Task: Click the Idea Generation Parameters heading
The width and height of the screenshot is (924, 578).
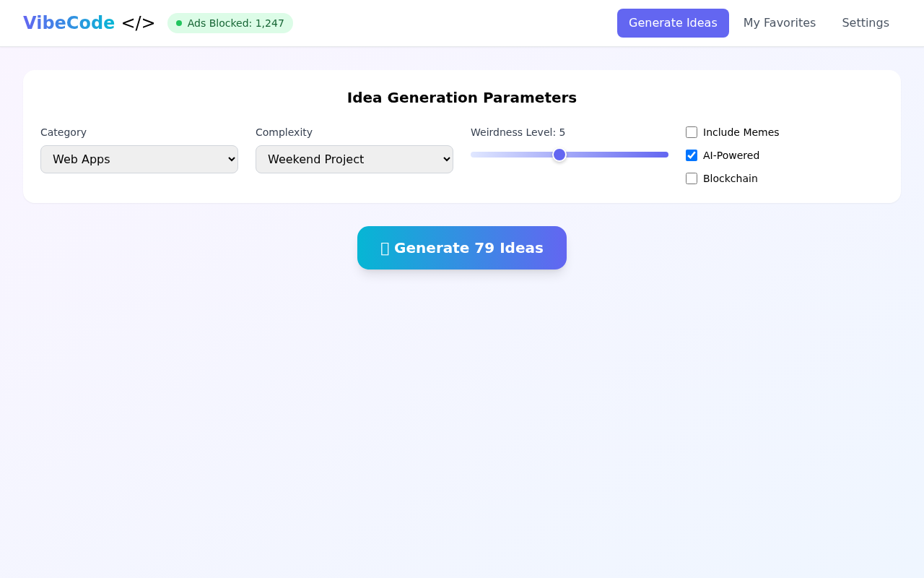Action: click(x=461, y=98)
